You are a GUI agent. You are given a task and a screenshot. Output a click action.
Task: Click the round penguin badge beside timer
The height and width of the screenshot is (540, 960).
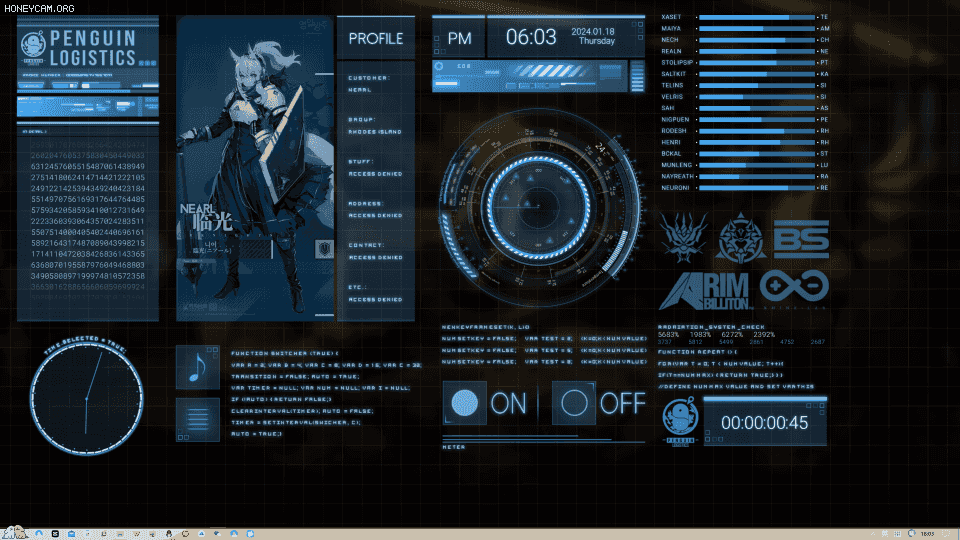pos(680,420)
